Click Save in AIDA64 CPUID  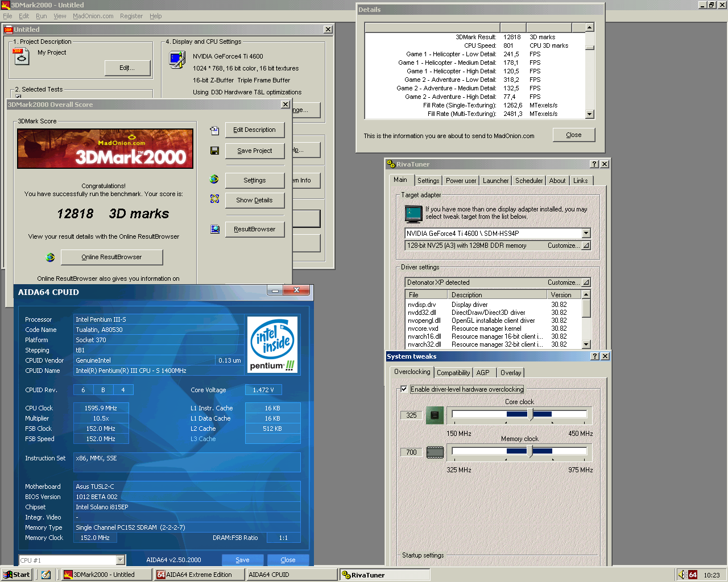(x=242, y=560)
